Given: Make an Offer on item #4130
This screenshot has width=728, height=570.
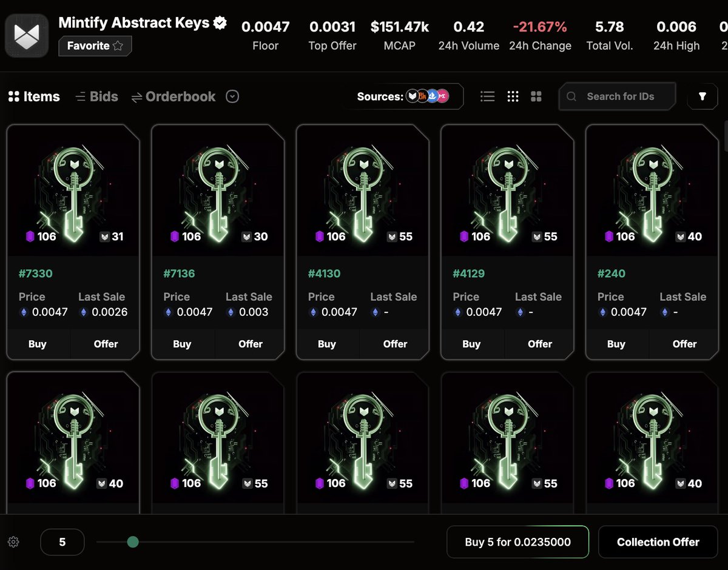Looking at the screenshot, I should pyautogui.click(x=395, y=344).
